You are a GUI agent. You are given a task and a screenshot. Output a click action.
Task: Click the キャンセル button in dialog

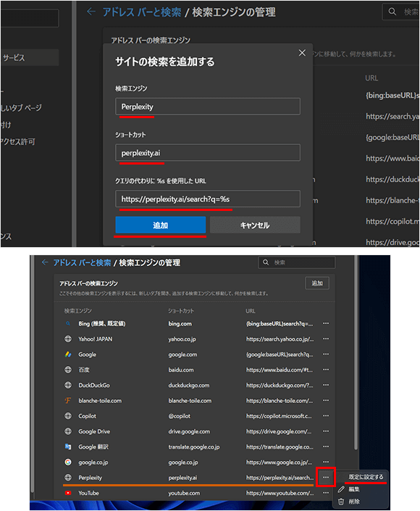[255, 225]
